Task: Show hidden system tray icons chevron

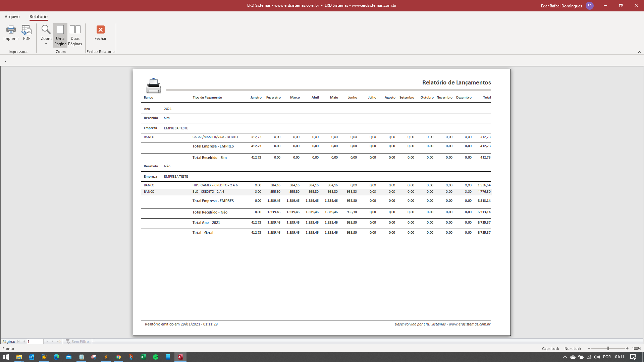Action: (565, 357)
